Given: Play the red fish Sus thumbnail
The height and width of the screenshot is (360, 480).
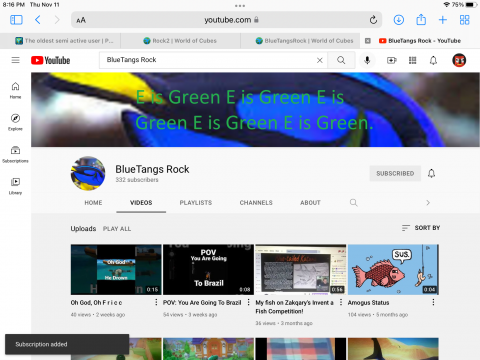Looking at the screenshot, I should (x=393, y=269).
